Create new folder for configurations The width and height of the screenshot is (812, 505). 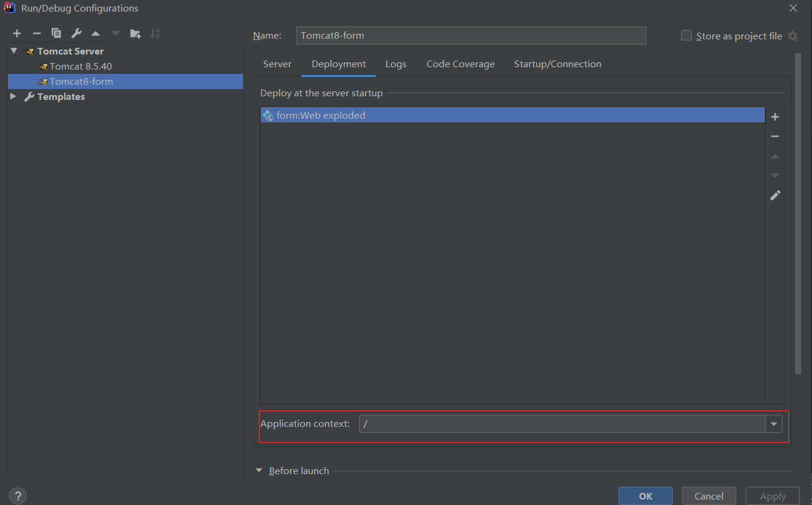[x=135, y=33]
